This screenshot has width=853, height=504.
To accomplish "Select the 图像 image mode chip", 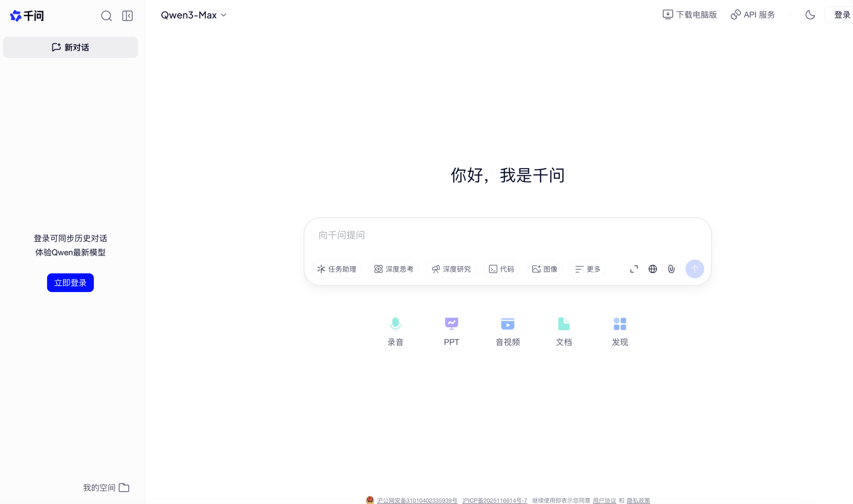I will point(545,269).
